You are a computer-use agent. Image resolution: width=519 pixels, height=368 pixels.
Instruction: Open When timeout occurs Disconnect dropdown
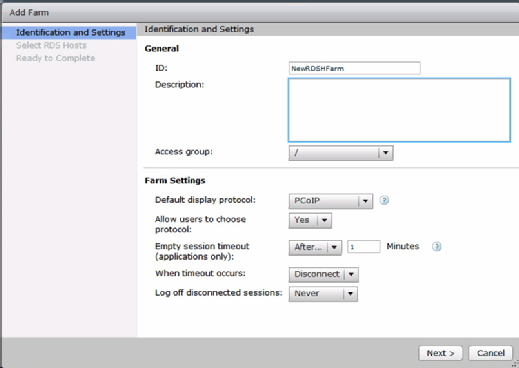tap(323, 274)
